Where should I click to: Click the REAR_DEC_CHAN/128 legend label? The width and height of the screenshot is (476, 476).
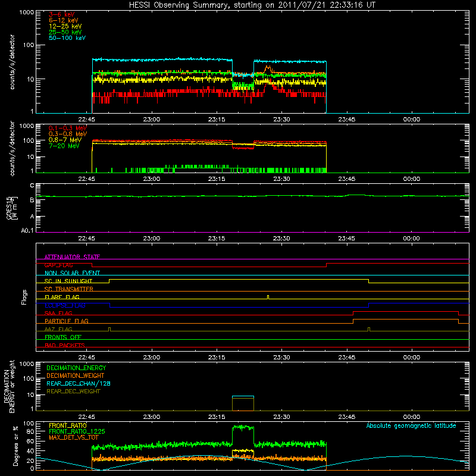[79, 383]
